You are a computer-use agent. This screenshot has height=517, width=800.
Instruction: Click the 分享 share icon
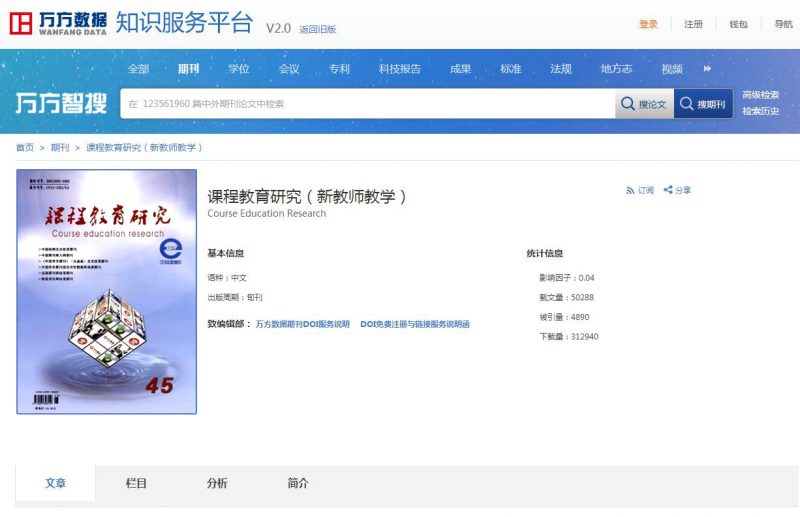click(x=668, y=190)
